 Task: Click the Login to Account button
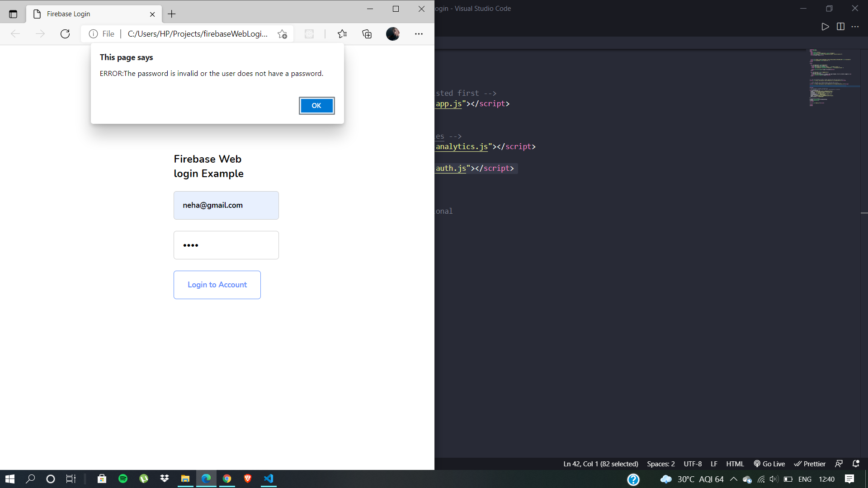click(217, 285)
